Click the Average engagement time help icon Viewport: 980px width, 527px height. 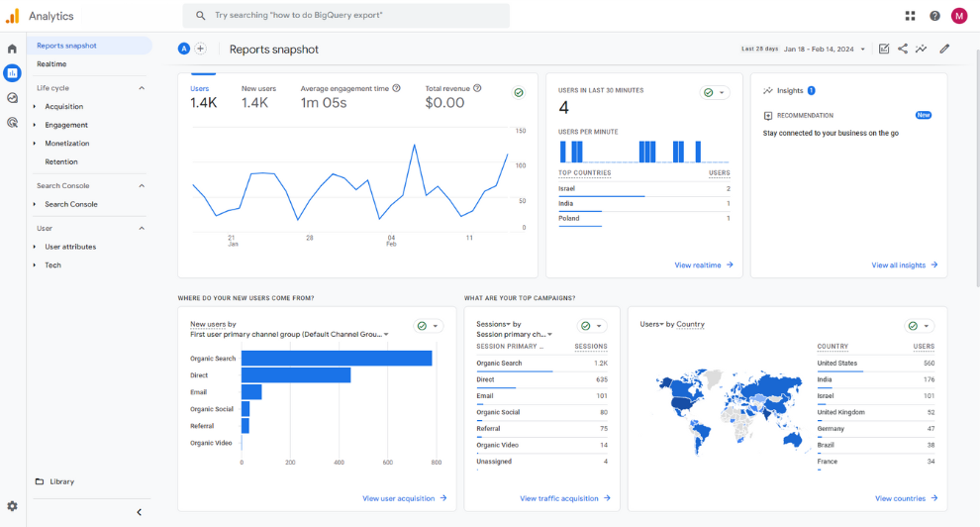396,88
